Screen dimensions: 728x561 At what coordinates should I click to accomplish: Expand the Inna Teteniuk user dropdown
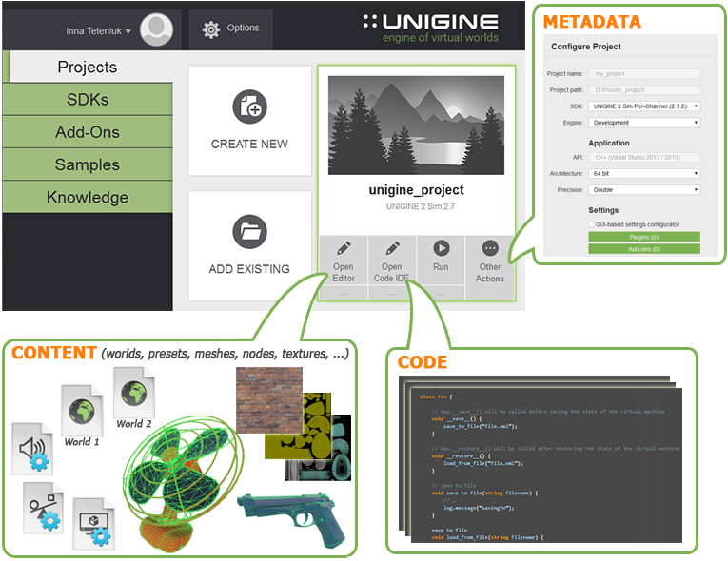click(128, 31)
